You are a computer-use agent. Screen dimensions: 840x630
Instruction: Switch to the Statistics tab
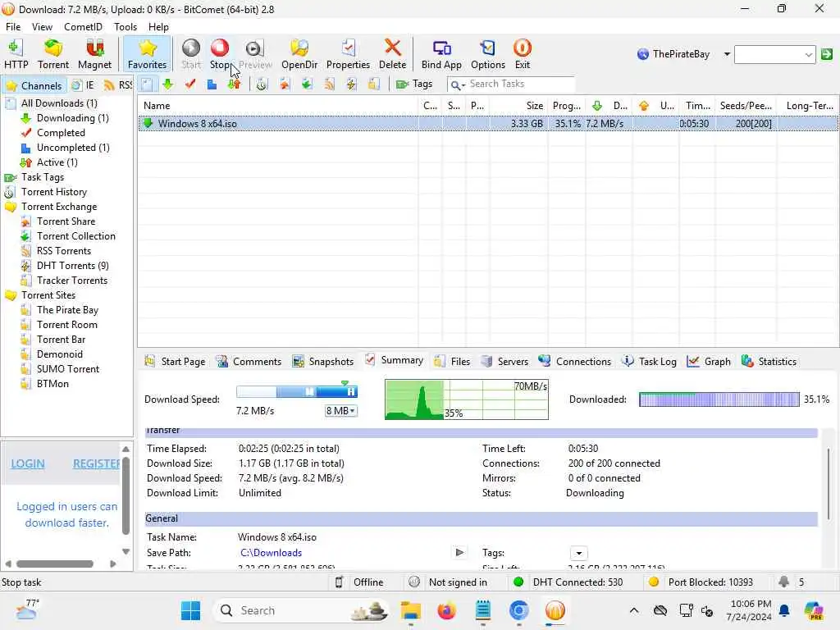769,362
